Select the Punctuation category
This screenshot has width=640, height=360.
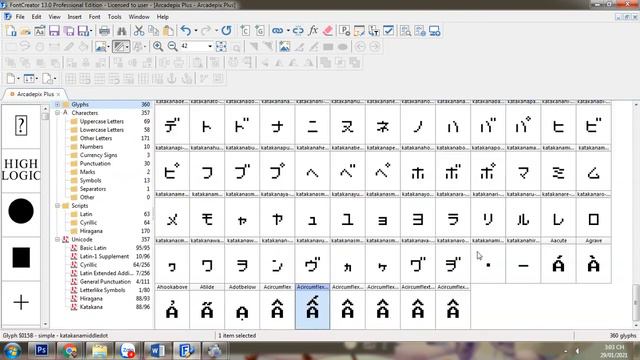[95, 163]
